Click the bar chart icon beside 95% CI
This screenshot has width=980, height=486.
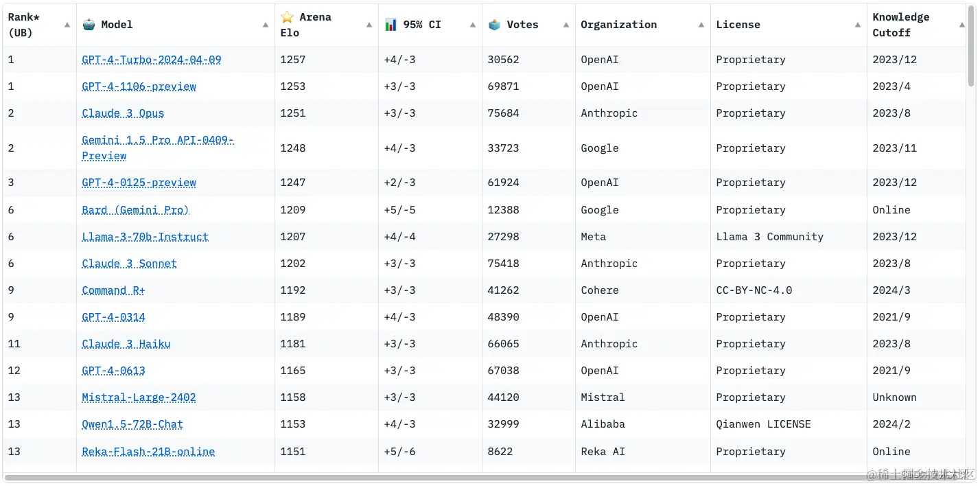tap(390, 24)
